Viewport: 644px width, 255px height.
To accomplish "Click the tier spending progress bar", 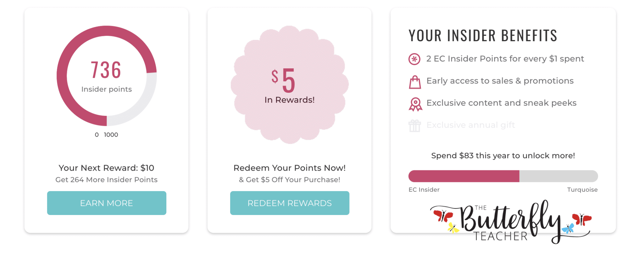I will [503, 176].
